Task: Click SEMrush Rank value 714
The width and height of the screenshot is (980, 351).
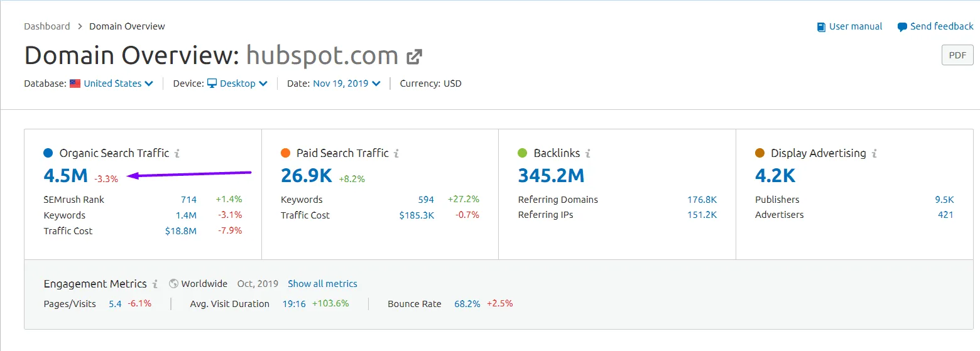Action: tap(188, 200)
